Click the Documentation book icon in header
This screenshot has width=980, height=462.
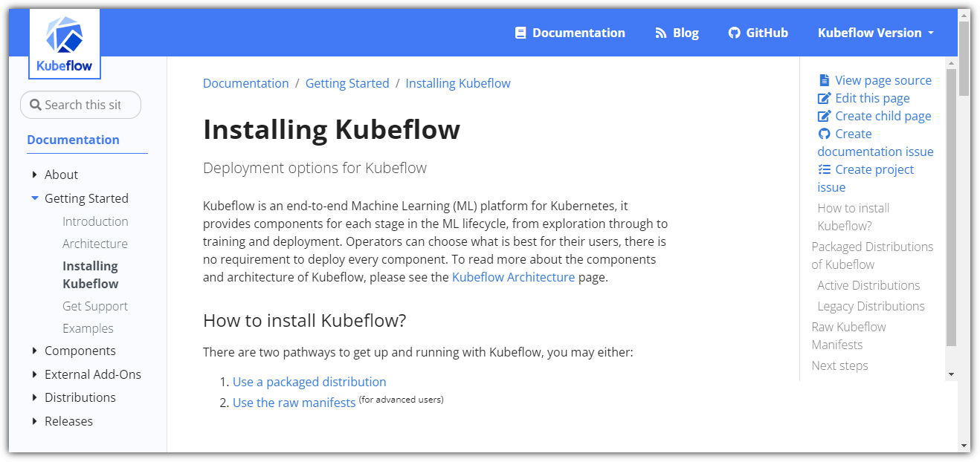[x=520, y=33]
